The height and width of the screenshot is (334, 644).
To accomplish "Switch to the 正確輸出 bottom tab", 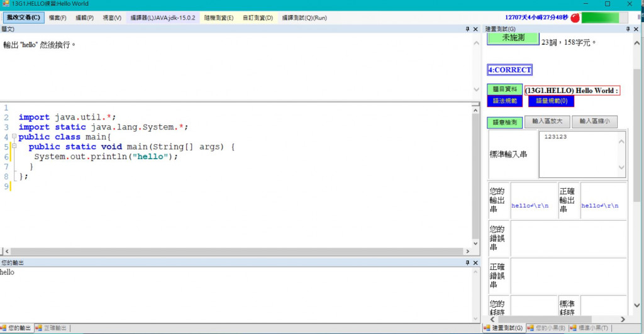I will [52, 328].
